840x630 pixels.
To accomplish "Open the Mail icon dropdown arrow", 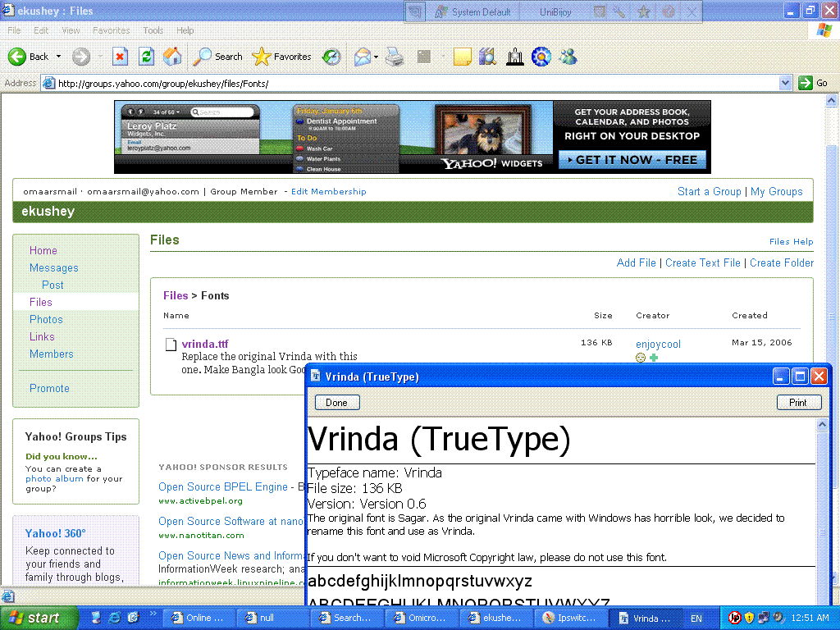I will coord(376,57).
